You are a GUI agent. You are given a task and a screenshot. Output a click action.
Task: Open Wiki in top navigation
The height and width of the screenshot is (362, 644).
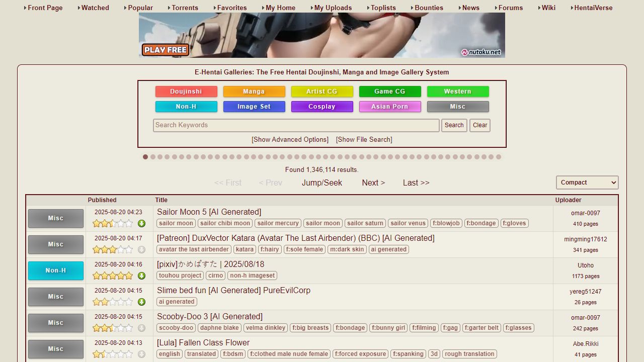click(x=548, y=8)
